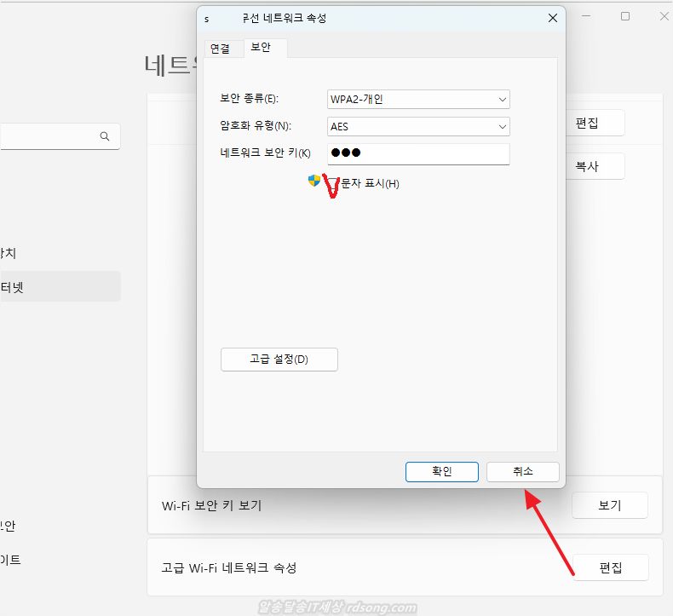Click the shield icon beside 문자 표시

point(314,181)
